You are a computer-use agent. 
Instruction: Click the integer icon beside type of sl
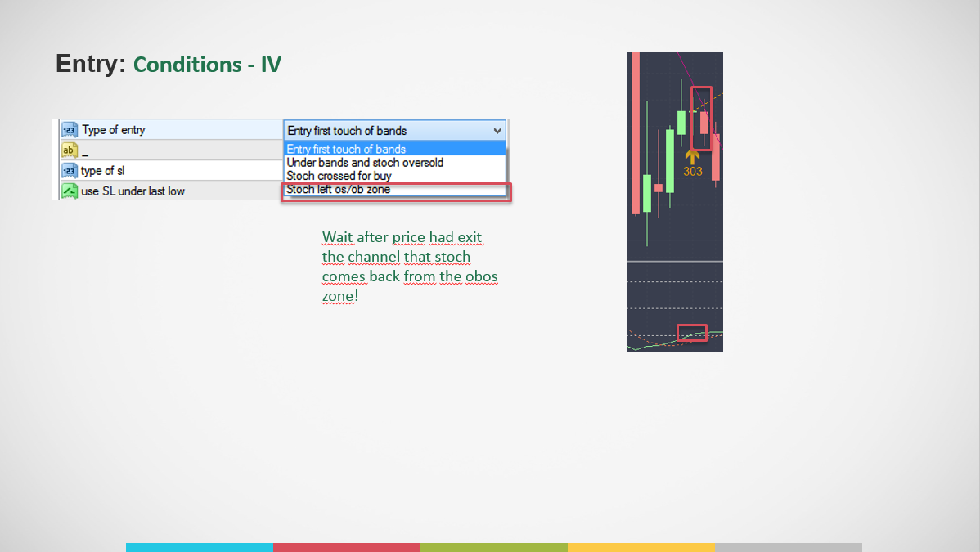(x=70, y=171)
